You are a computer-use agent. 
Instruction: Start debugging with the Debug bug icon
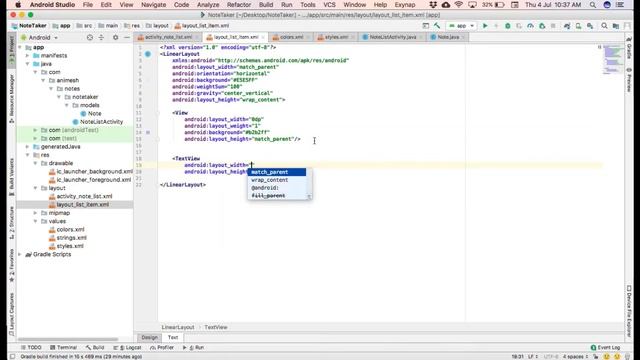[507, 26]
